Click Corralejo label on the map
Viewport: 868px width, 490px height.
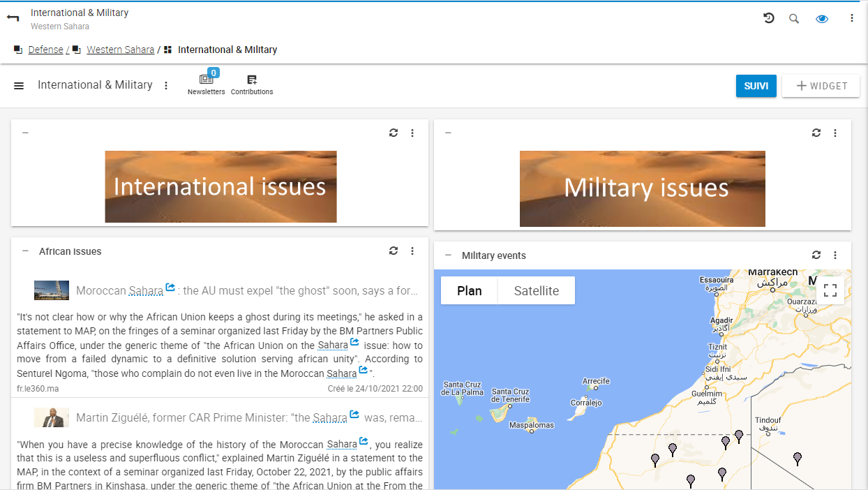586,403
